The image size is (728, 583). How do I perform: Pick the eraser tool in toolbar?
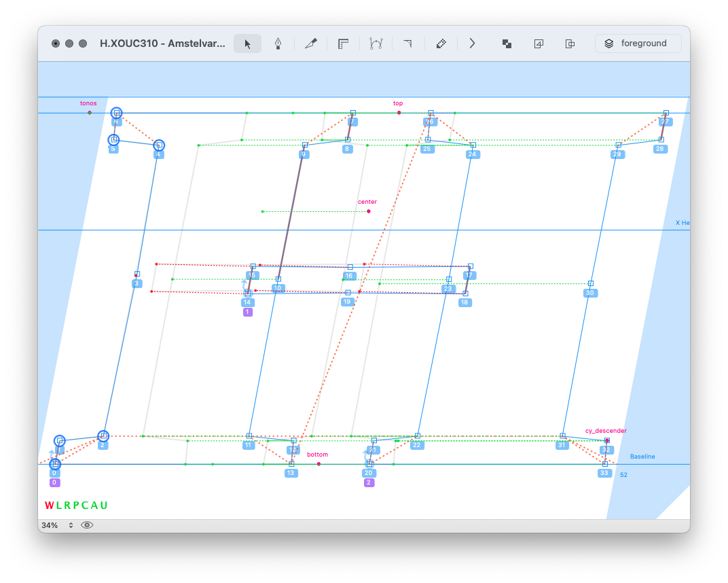pyautogui.click(x=441, y=43)
